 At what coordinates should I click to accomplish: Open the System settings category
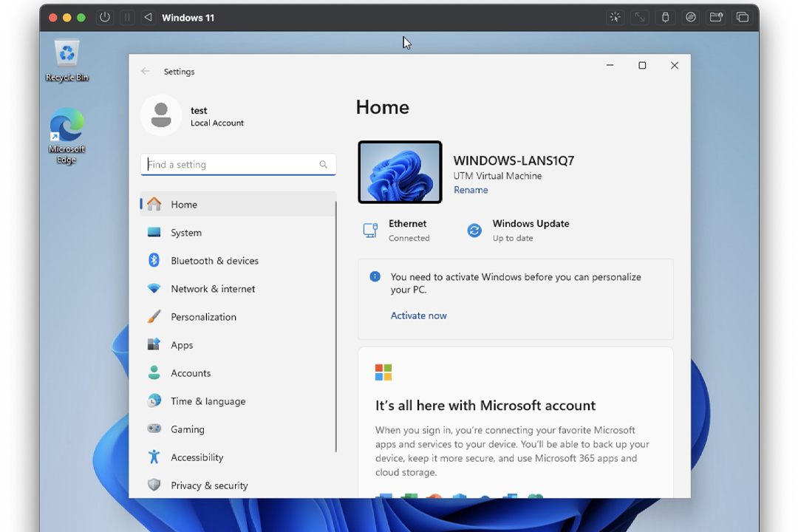(x=186, y=233)
